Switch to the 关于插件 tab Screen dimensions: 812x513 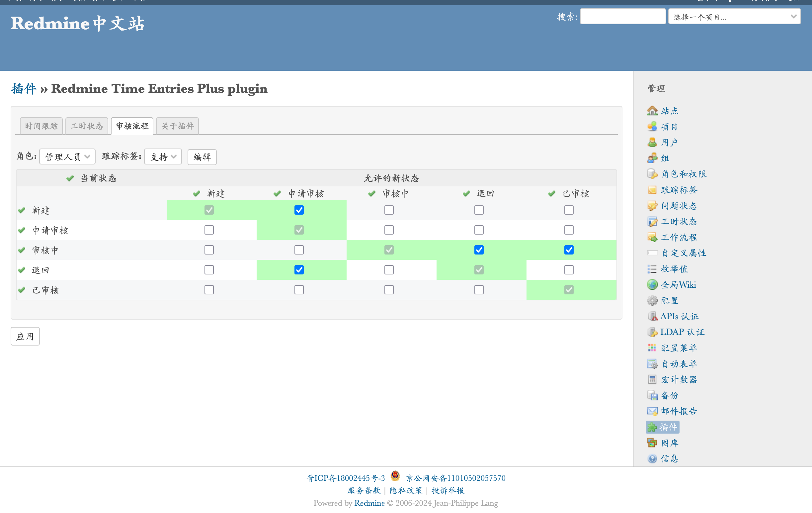[x=177, y=126]
